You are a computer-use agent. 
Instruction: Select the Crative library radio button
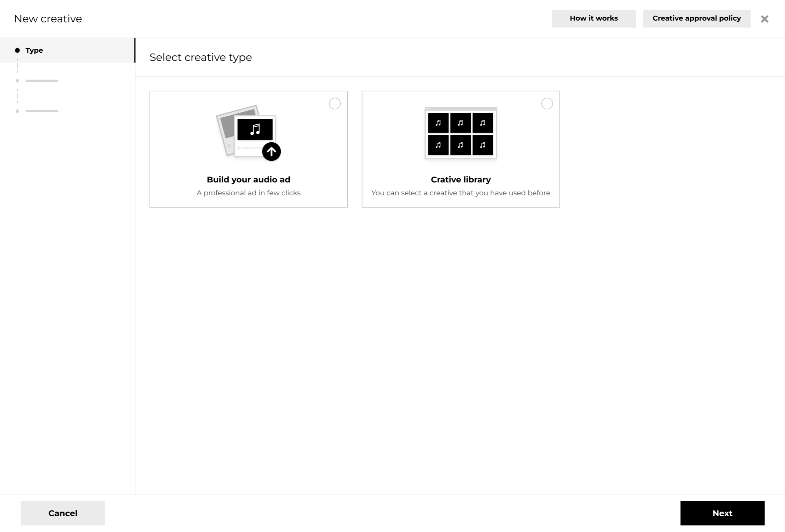click(547, 104)
